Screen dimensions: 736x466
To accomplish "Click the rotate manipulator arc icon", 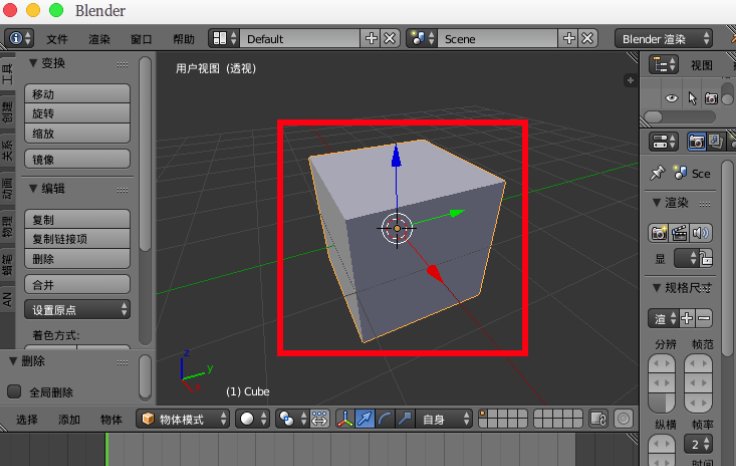I will pyautogui.click(x=385, y=419).
